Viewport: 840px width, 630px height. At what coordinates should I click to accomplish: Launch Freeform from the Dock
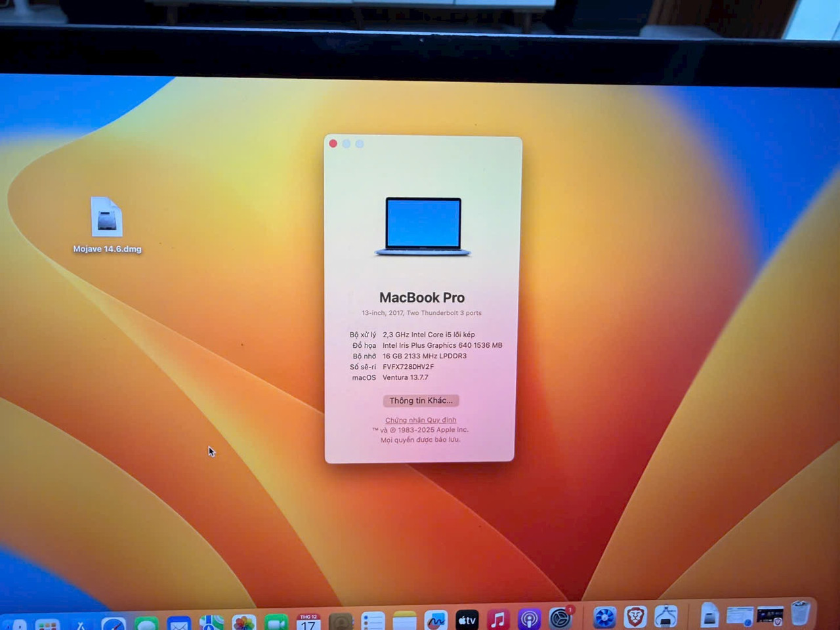[x=436, y=620]
